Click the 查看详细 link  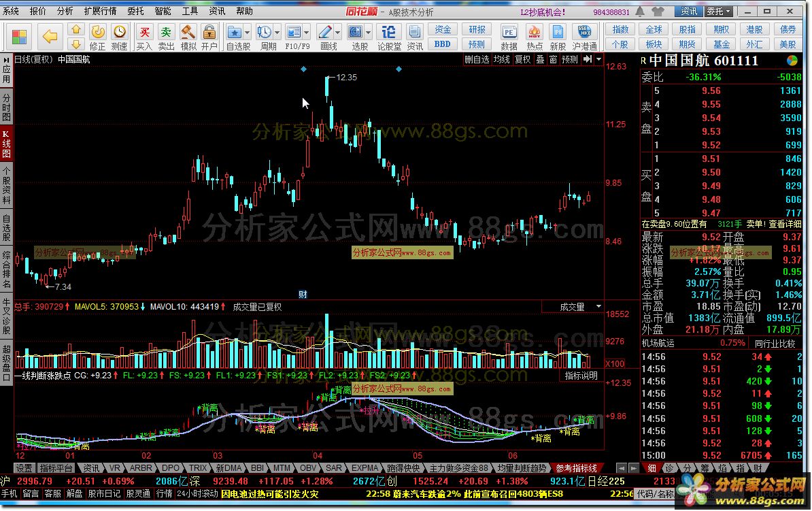[x=785, y=224]
